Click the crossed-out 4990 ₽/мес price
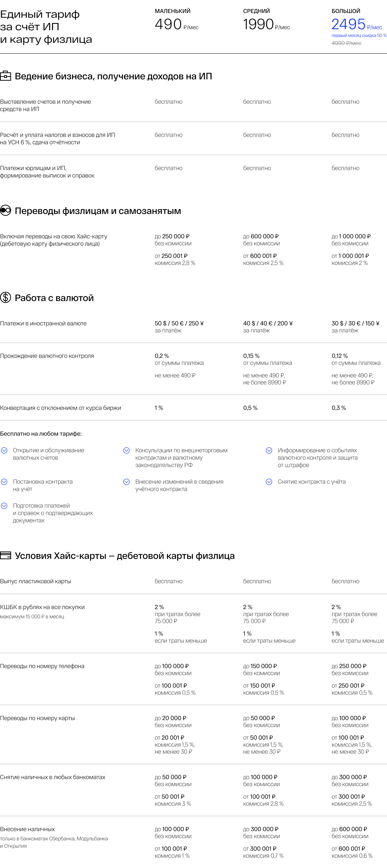Image resolution: width=387 pixels, height=868 pixels. tap(346, 43)
